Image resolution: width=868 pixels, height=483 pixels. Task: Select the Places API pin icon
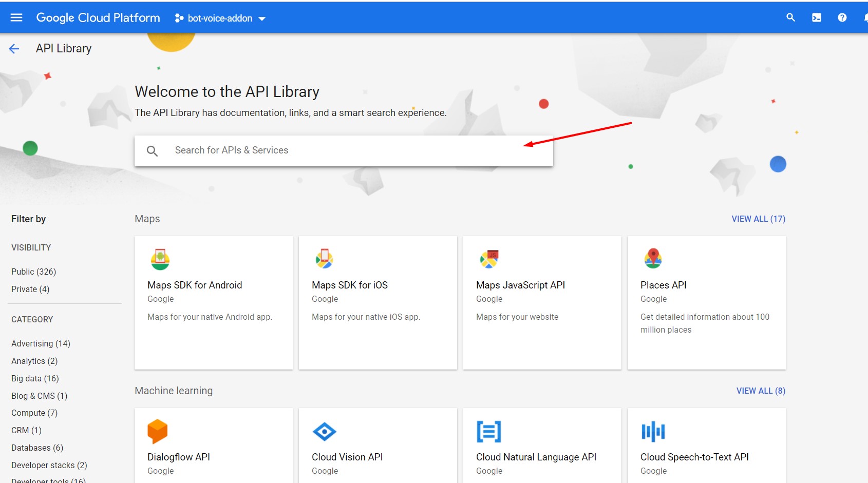(653, 259)
